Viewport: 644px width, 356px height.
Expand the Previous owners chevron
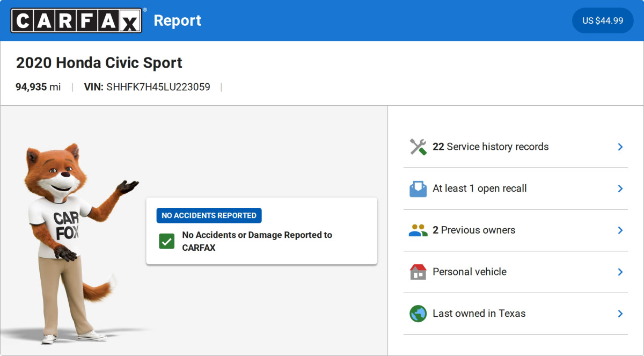point(620,230)
